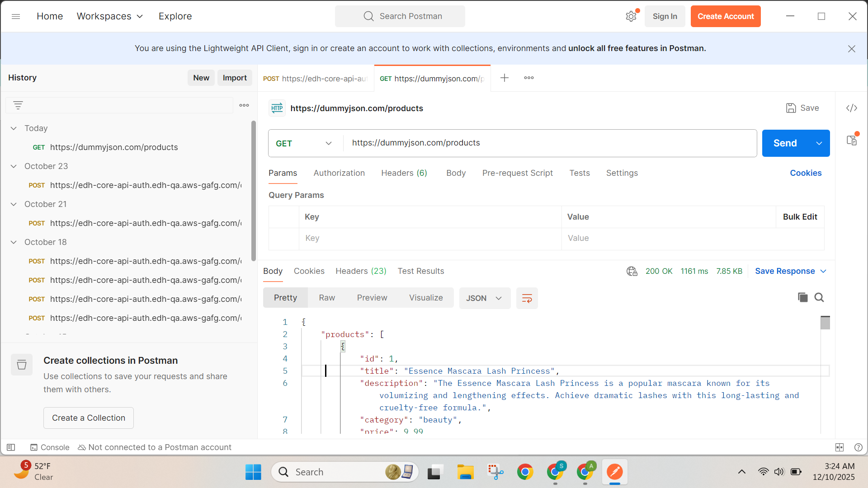
Task: Open the Headers (23) response tab
Action: [361, 271]
